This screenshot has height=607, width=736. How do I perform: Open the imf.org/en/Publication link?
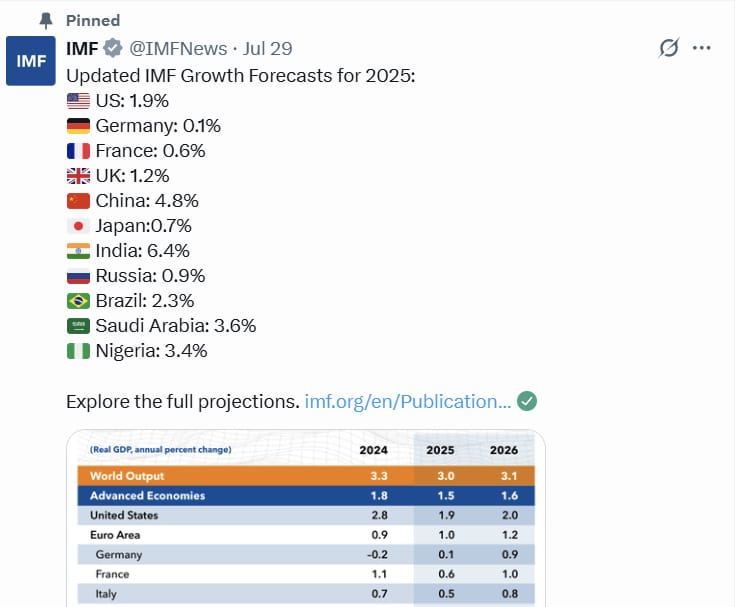point(407,401)
